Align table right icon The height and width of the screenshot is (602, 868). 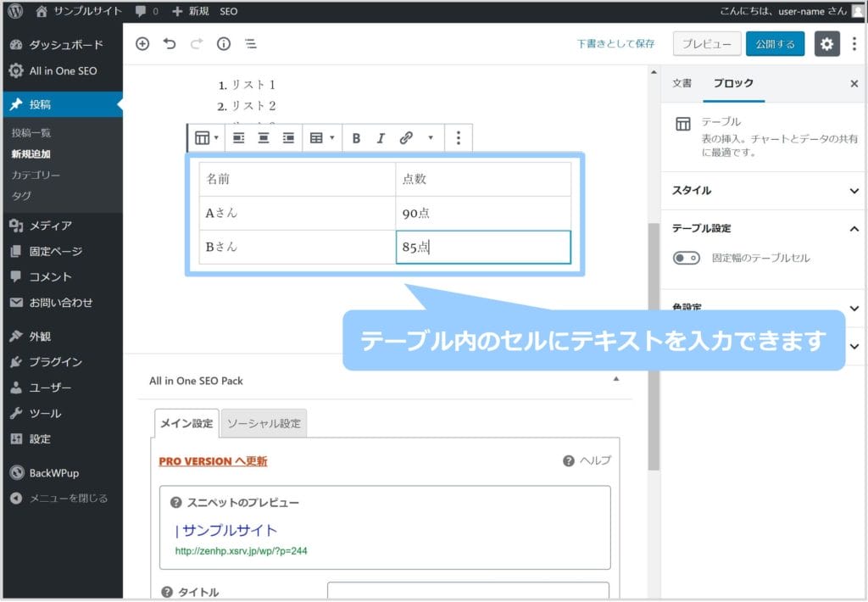tap(288, 138)
